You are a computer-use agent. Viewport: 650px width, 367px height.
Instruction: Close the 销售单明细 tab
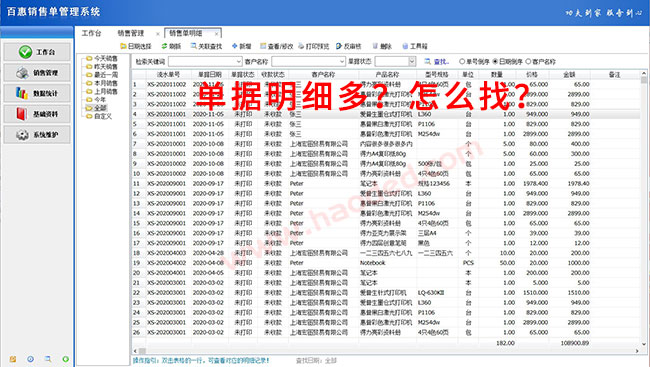point(216,34)
